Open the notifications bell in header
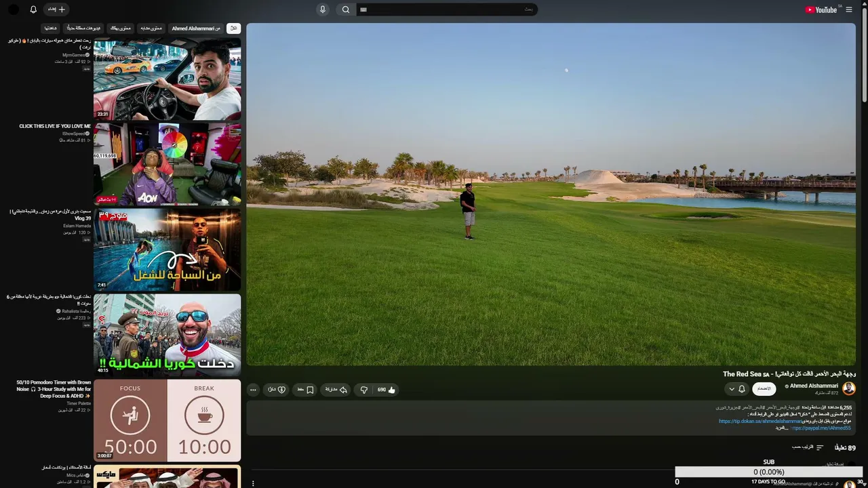This screenshot has width=868, height=488. pyautogui.click(x=33, y=9)
